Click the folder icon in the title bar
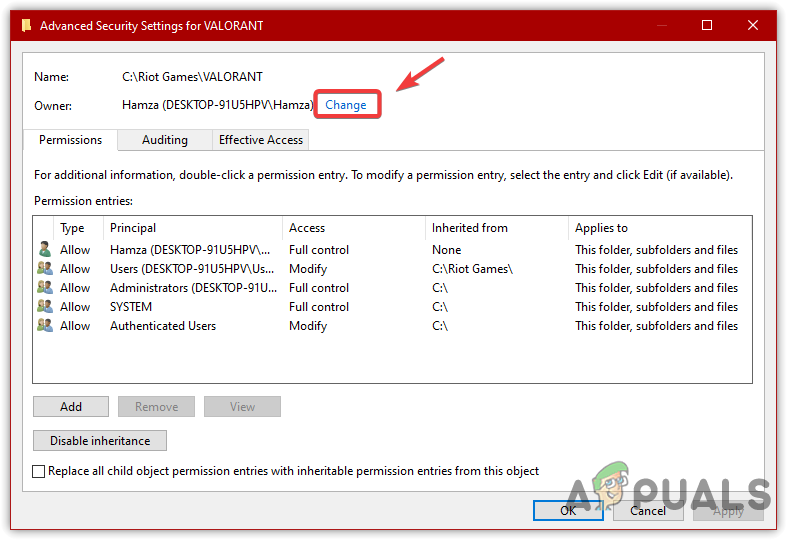 [27, 25]
